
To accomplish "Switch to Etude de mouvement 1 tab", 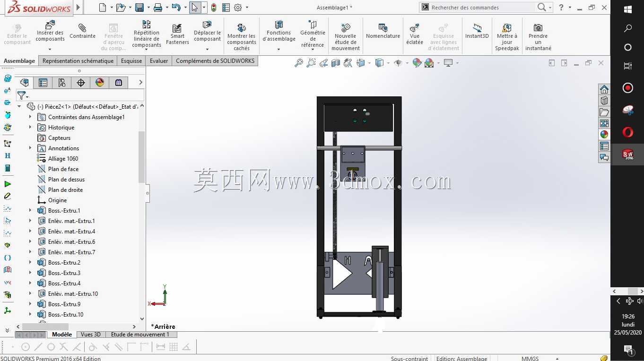I will (140, 335).
